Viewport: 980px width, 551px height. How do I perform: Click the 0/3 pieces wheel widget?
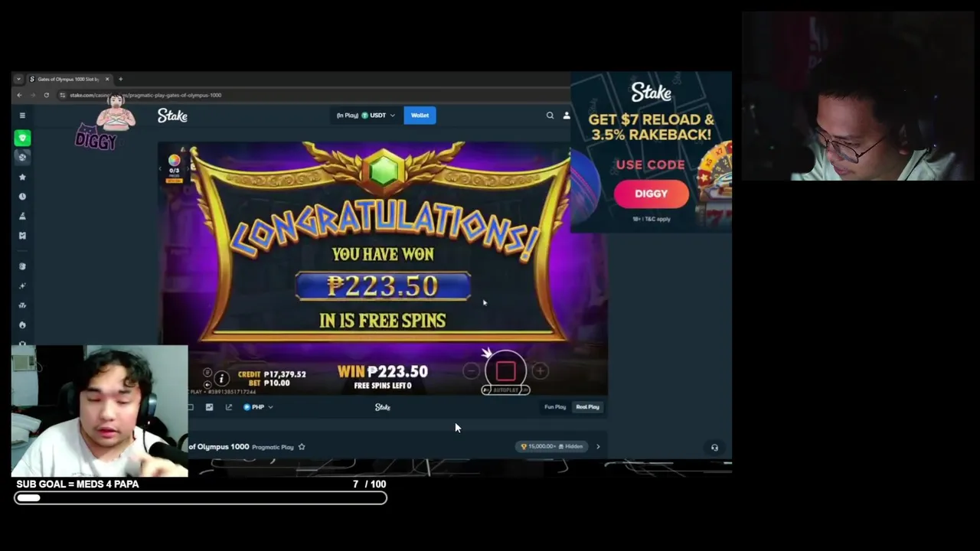[x=174, y=167]
